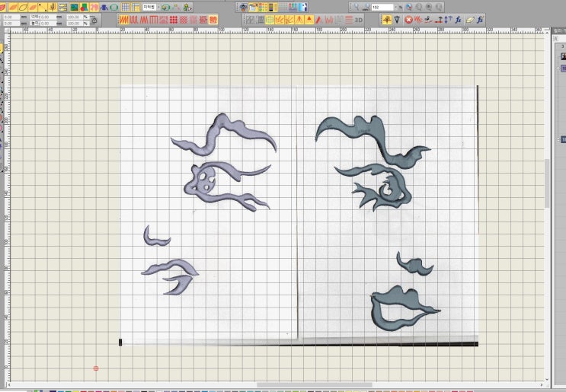The image size is (566, 392).
Task: Open the Korean-labeled combo box in top toolbar
Action: click(x=149, y=7)
